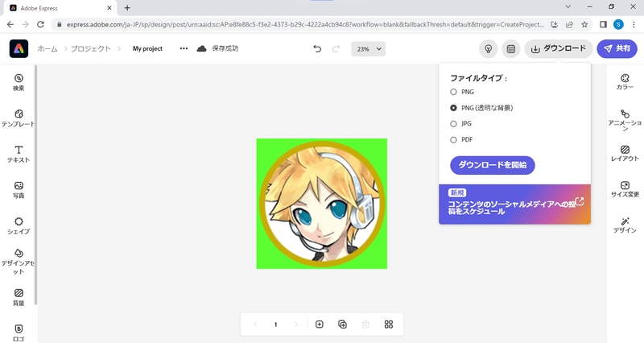Screen dimensions: 644x343
Task: Click the 共有 share button
Action: point(617,49)
